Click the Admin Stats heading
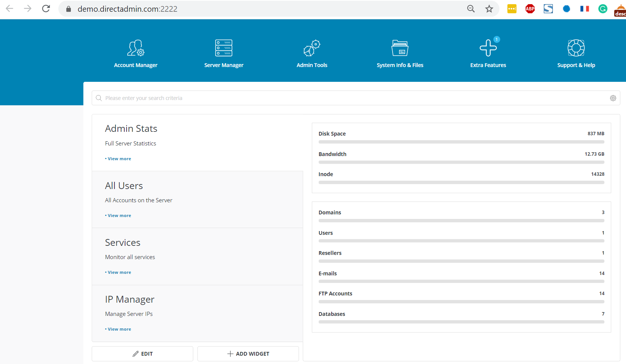 tap(131, 128)
